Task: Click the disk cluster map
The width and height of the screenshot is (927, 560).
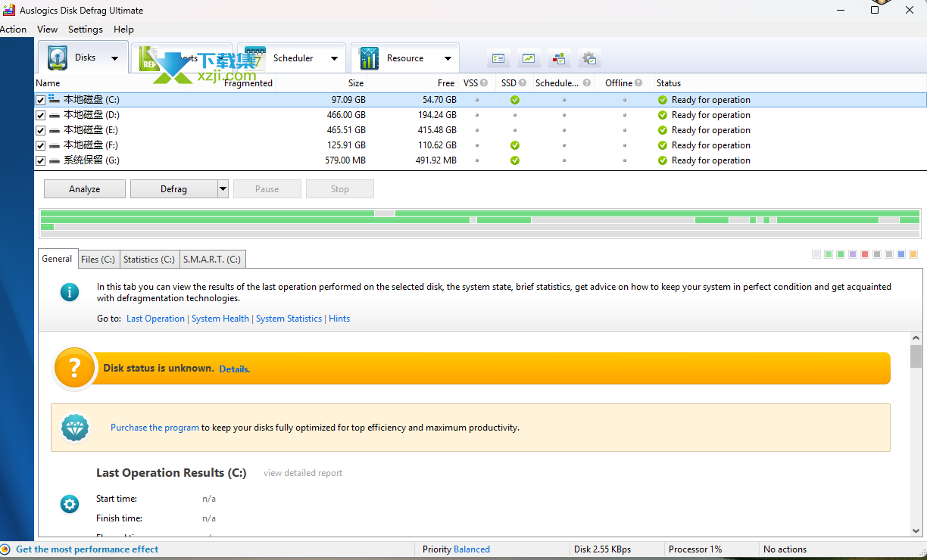Action: click(x=481, y=223)
